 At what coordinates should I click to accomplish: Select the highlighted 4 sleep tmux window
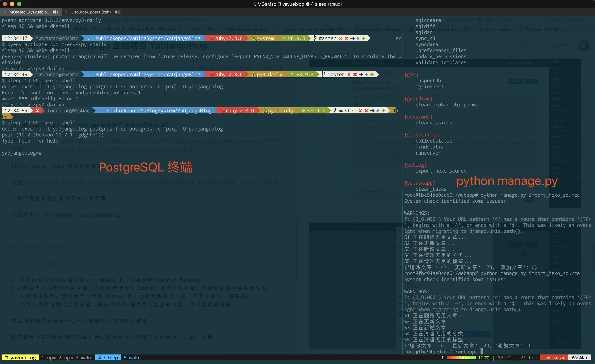(x=108, y=358)
